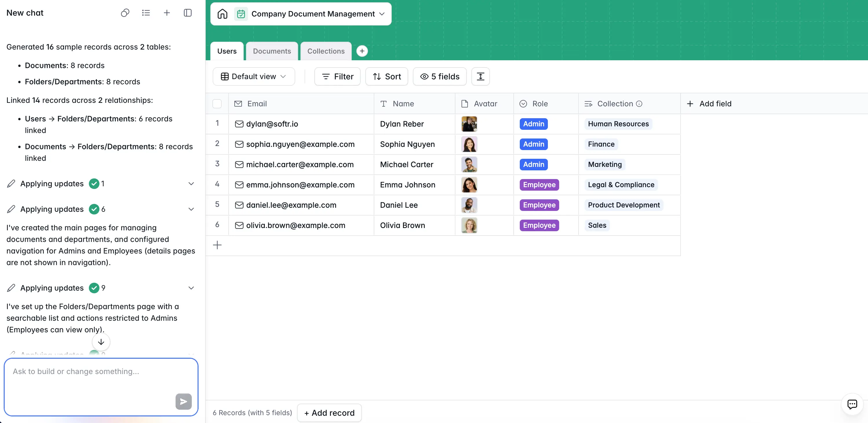Viewport: 868px width, 423px height.
Task: Collapse the chat sidebar panel icon
Action: [188, 13]
